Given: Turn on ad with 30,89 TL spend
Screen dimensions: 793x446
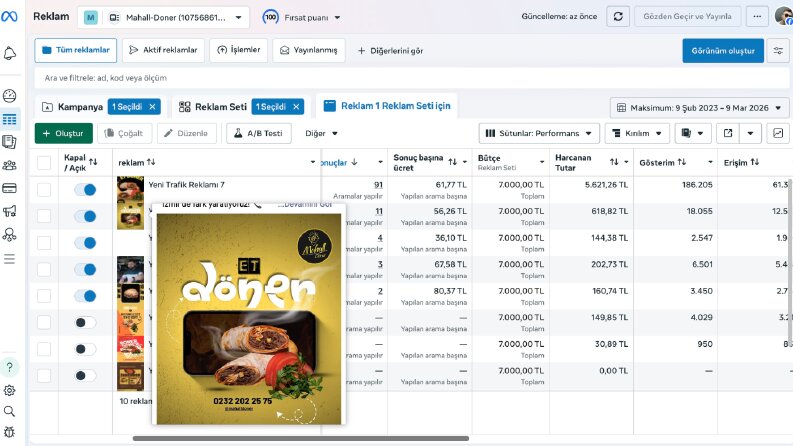Looking at the screenshot, I should 85,349.
